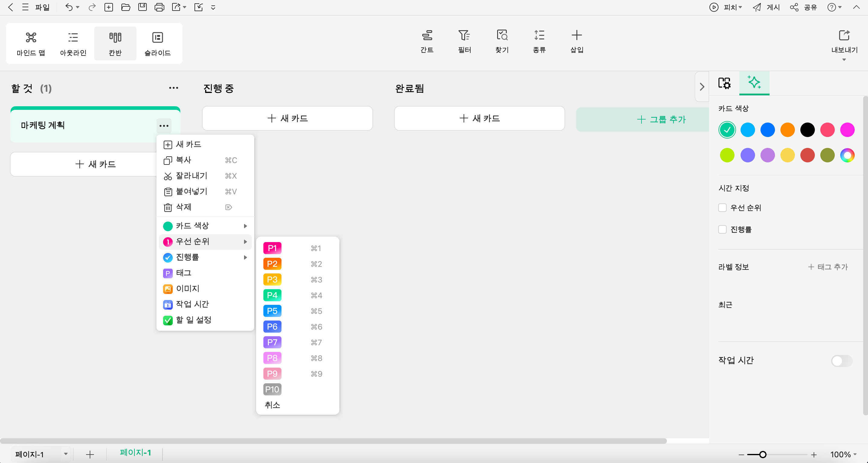Image resolution: width=868 pixels, height=463 pixels.
Task: Collapse the right side panel arrow
Action: pos(702,87)
